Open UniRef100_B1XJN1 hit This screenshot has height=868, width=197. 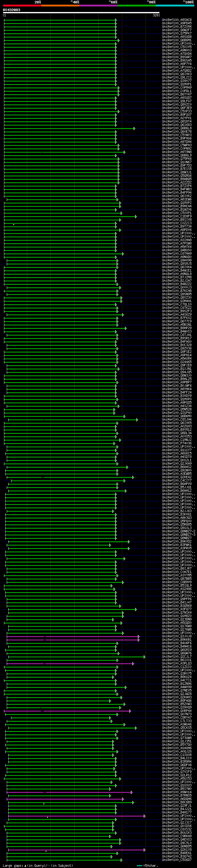click(177, 369)
